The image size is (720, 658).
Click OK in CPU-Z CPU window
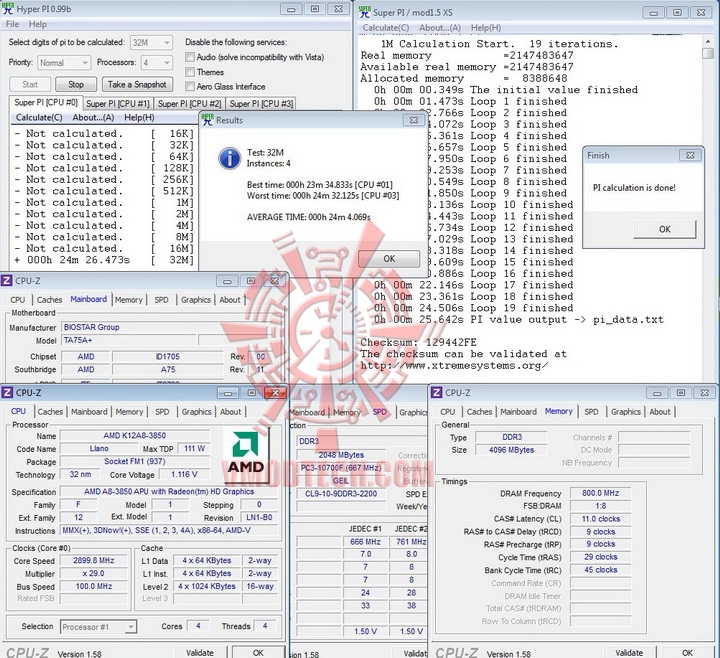click(x=258, y=652)
